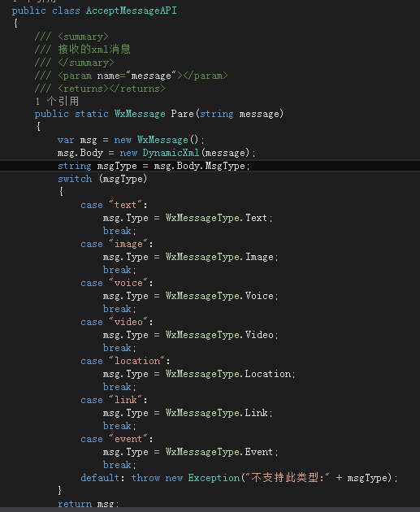Click WxMessageType.Location enum value
This screenshot has height=512, width=420.
(x=228, y=374)
